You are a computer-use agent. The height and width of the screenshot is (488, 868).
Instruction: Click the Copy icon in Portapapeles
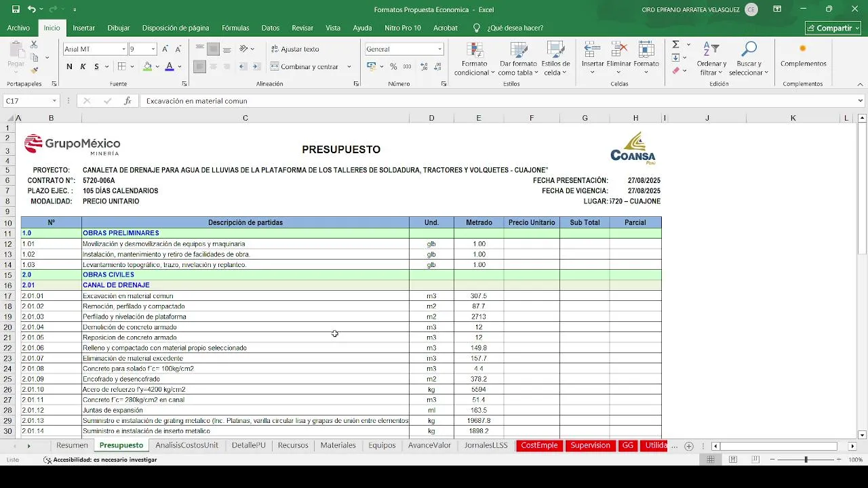pyautogui.click(x=34, y=58)
